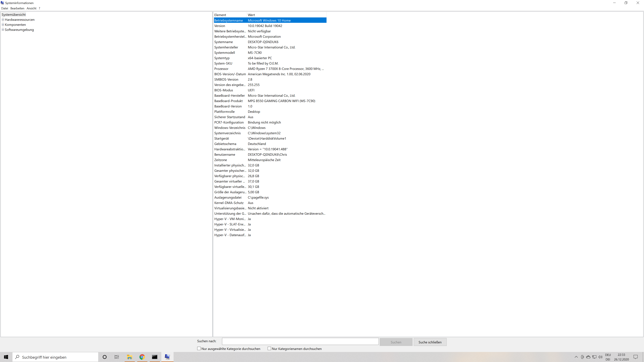644x362 pixels.
Task: Click the Systeminformationen taskbar icon
Action: [x=167, y=357]
